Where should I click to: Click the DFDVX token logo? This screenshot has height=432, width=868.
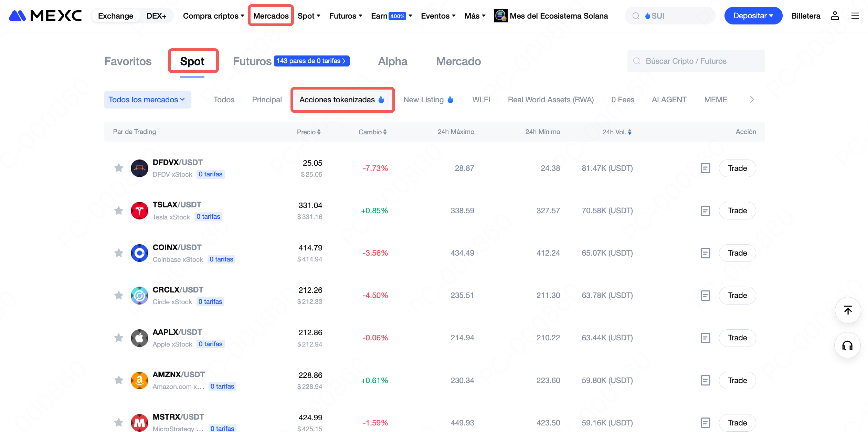click(x=139, y=168)
